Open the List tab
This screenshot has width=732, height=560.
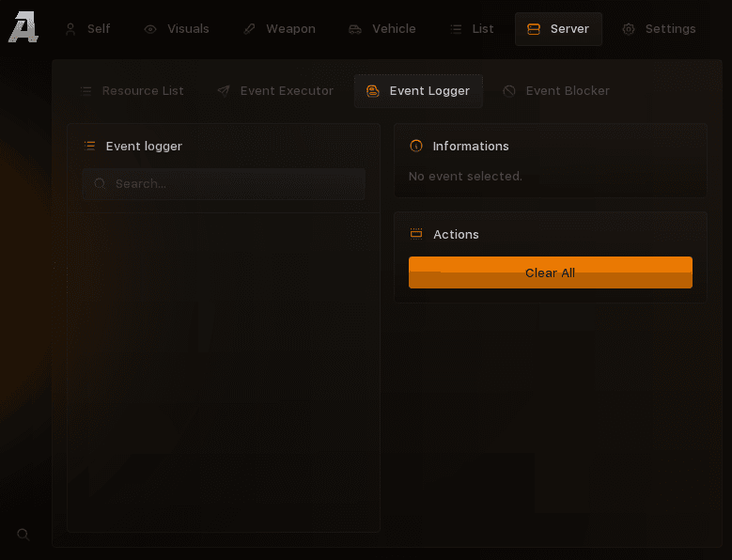pos(472,29)
